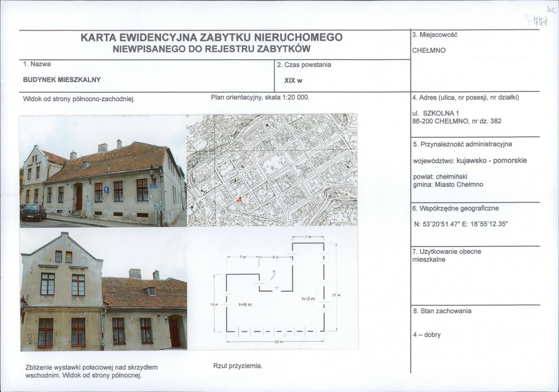Click the wall lantern in the top photo
559x392 pixels.
click(x=152, y=174)
